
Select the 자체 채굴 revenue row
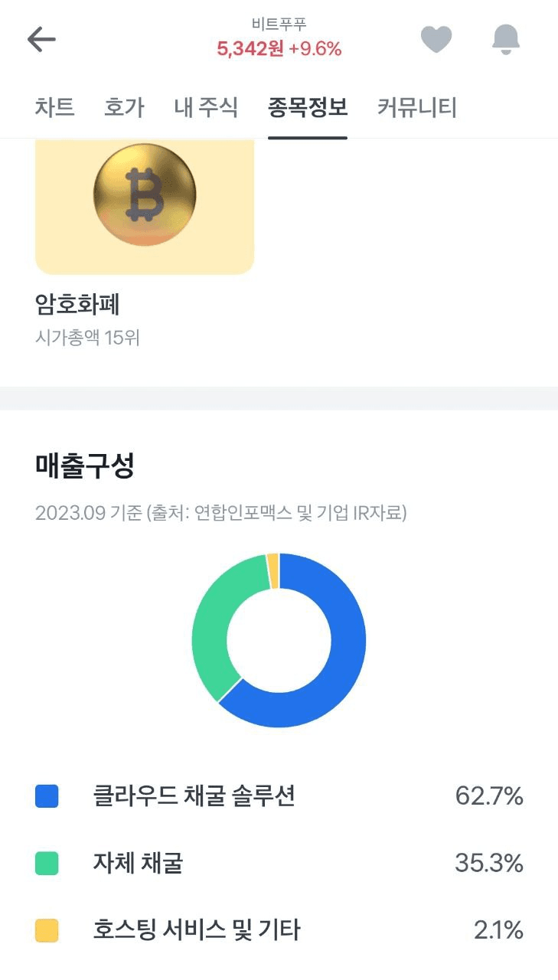point(279,864)
